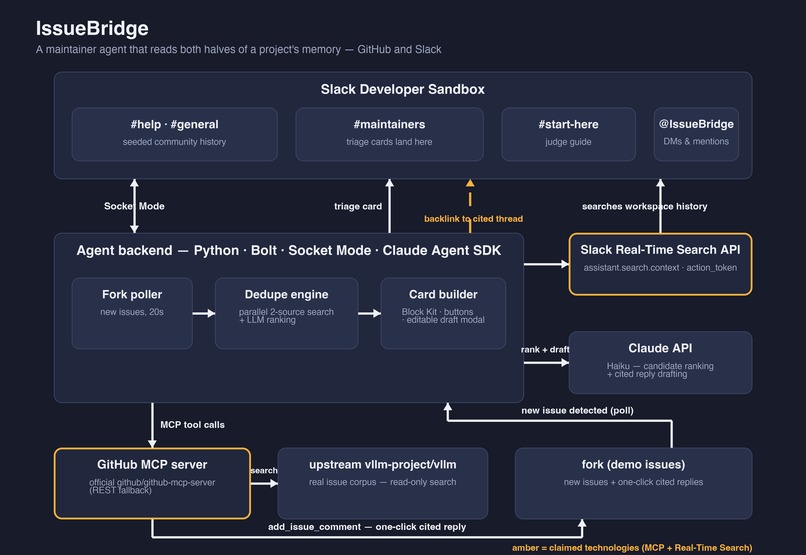Click the 'judge guide' caption
Image resolution: width=806 pixels, height=555 pixels.
point(568,142)
